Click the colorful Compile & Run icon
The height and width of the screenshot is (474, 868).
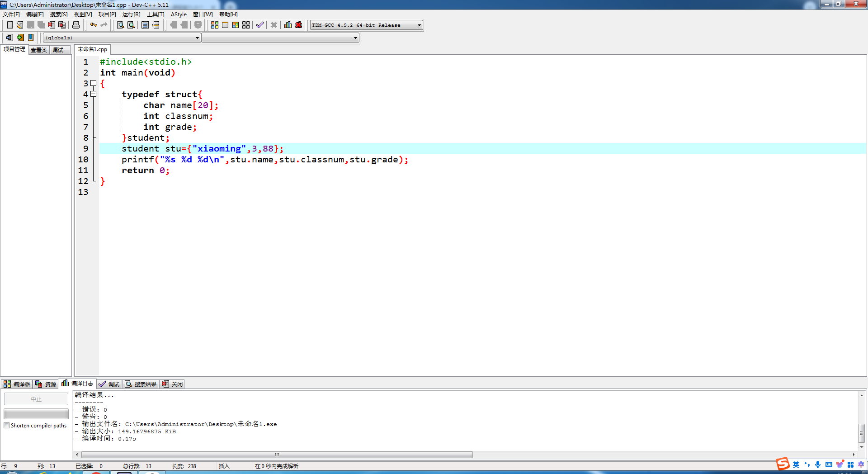click(x=236, y=25)
